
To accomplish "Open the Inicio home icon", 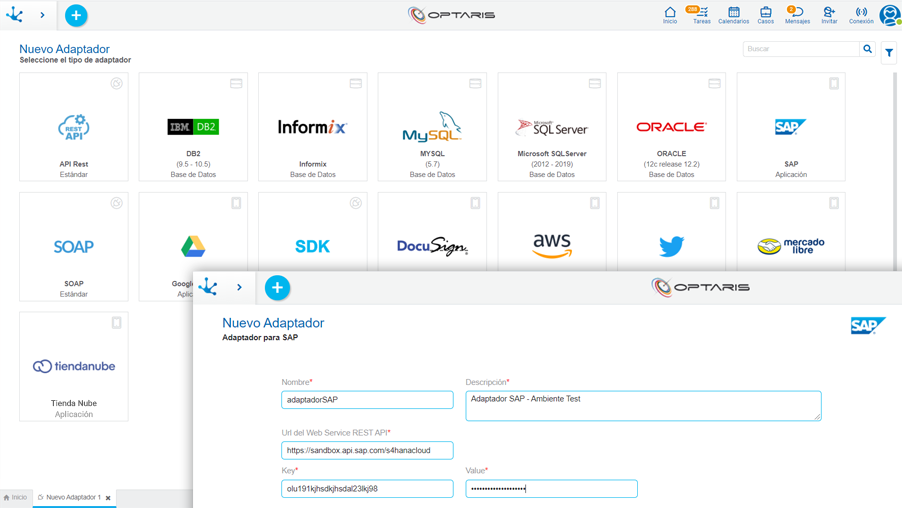I will pyautogui.click(x=670, y=15).
